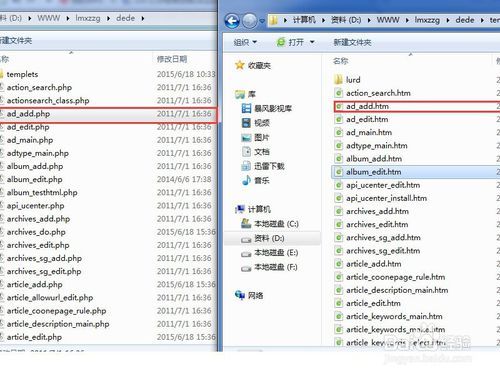Screen dimensions: 500x376
Task: Expand the arrow after WWW in the right address bar
Action: 407,20
